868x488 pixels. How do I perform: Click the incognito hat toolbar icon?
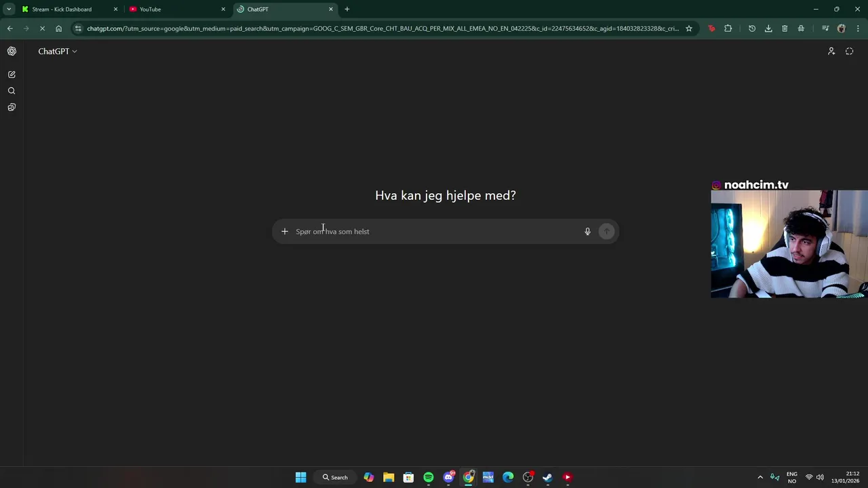pos(801,28)
